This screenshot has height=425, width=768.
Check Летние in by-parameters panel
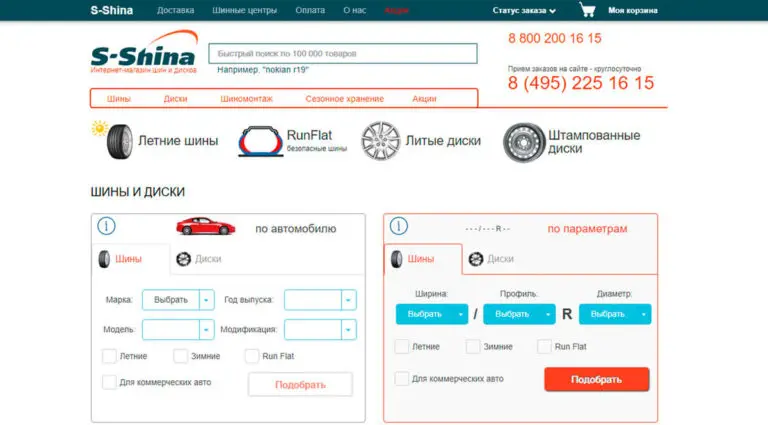[402, 347]
